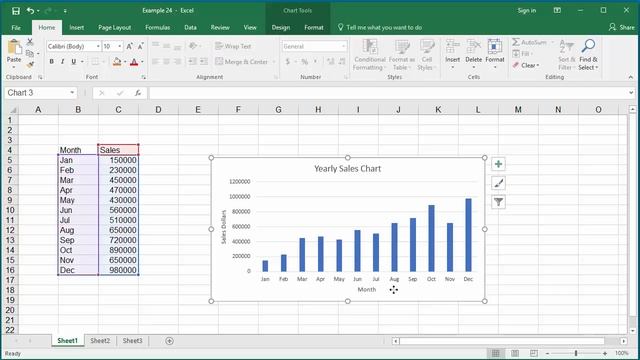Click the Zoom in plus button
Viewport: 640px width, 360px height.
coord(605,353)
